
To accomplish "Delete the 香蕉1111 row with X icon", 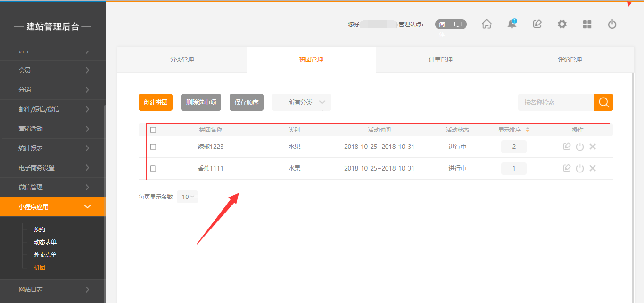I will tap(593, 168).
